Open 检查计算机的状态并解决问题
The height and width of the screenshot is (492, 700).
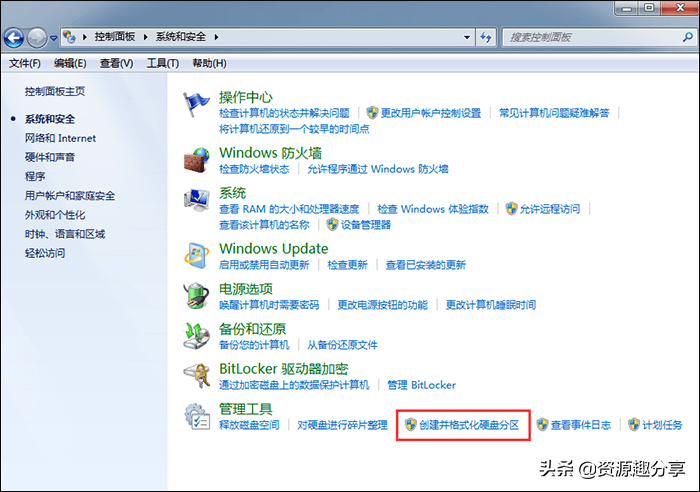[x=284, y=113]
